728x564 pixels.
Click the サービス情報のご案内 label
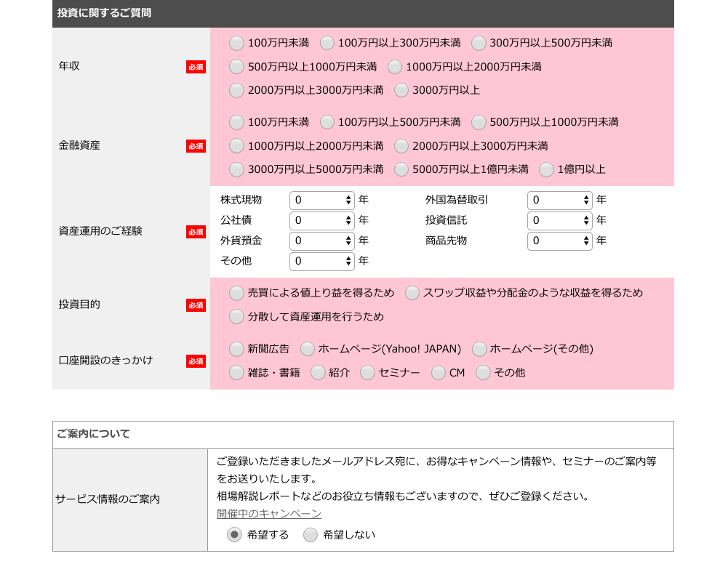108,499
